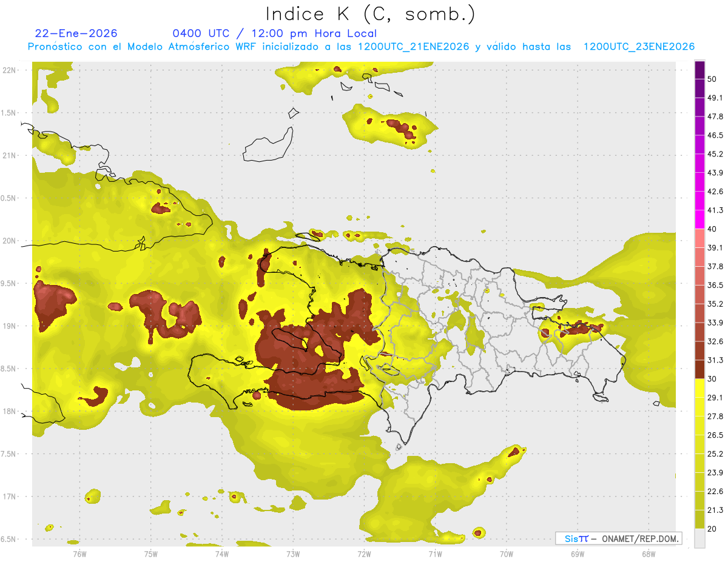The width and height of the screenshot is (728, 562).
Task: Click the '69W' longitude label
Action: click(x=577, y=554)
